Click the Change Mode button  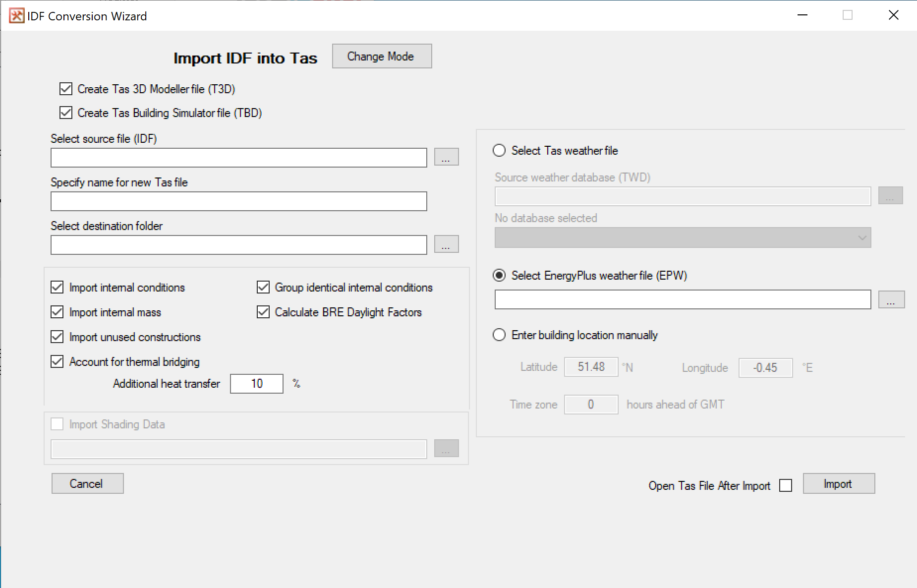(x=381, y=56)
